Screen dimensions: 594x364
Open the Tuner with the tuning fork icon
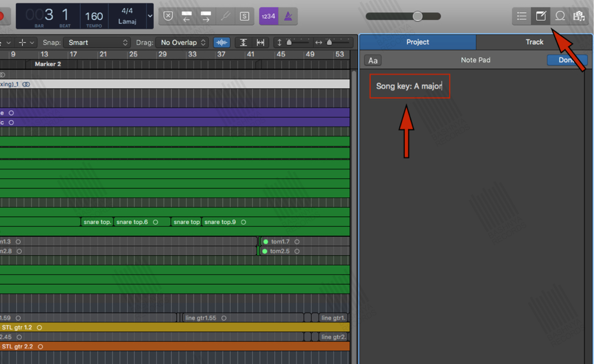click(x=225, y=16)
